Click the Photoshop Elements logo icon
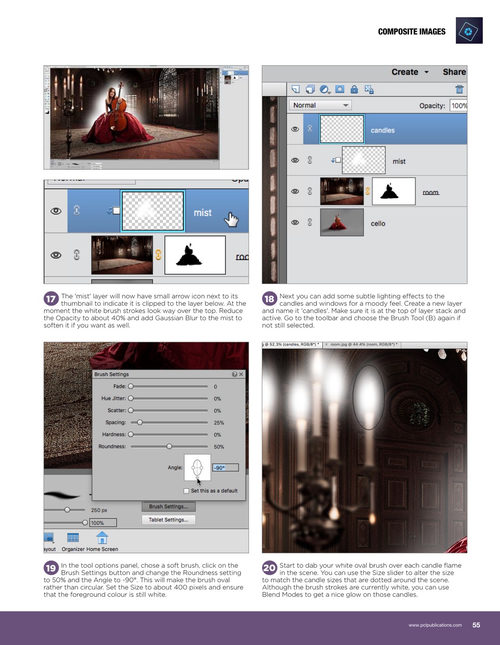The width and height of the screenshot is (500, 645). click(469, 30)
